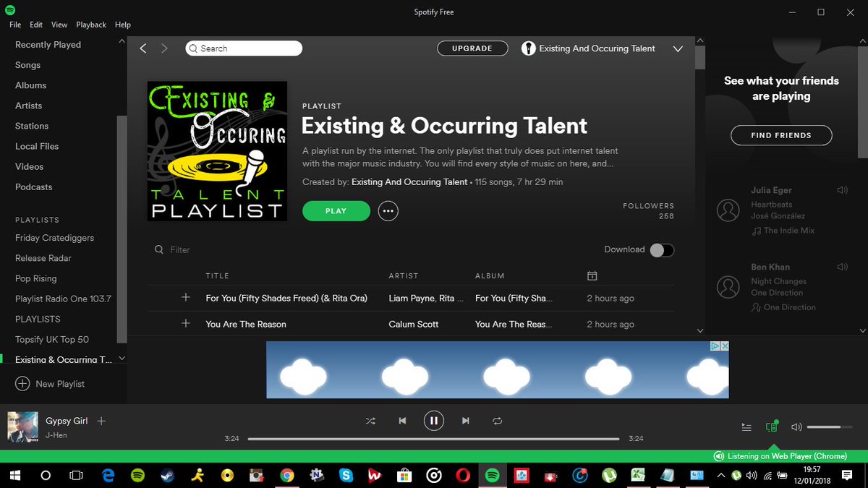
Task: Click the song progress bar
Action: [433, 439]
